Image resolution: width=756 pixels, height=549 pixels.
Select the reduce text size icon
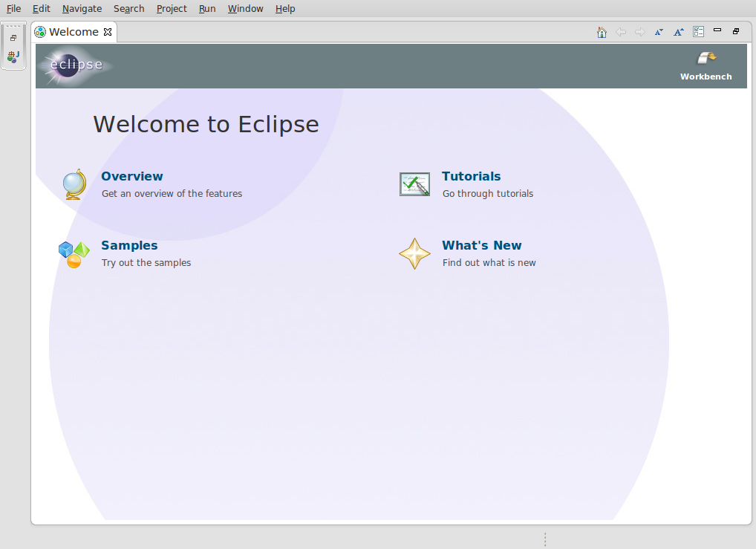point(659,32)
